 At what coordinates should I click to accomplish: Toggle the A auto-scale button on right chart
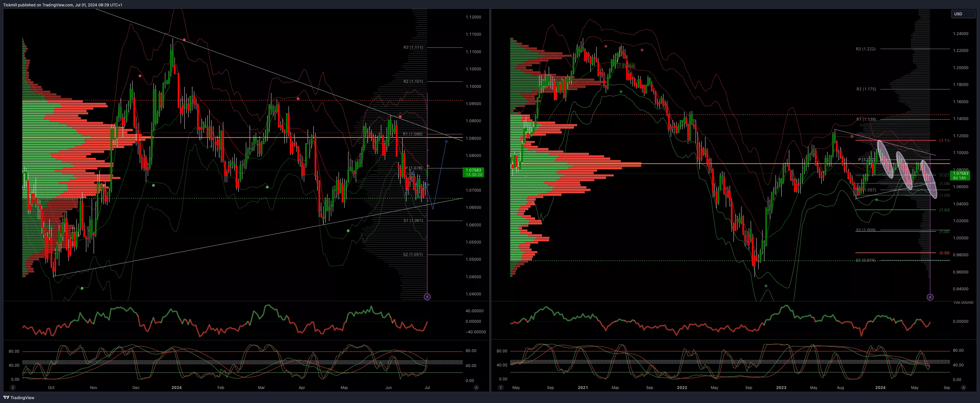click(x=963, y=387)
